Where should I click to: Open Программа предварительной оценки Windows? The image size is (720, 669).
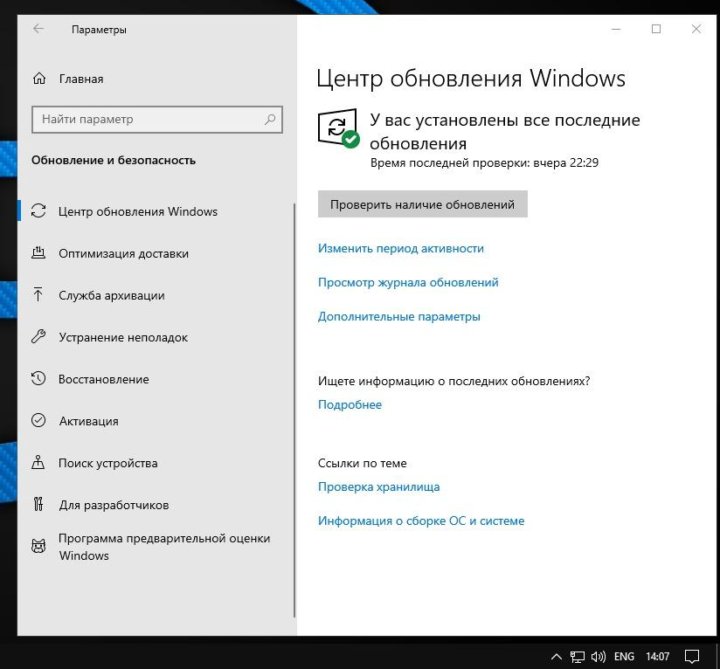[x=164, y=547]
